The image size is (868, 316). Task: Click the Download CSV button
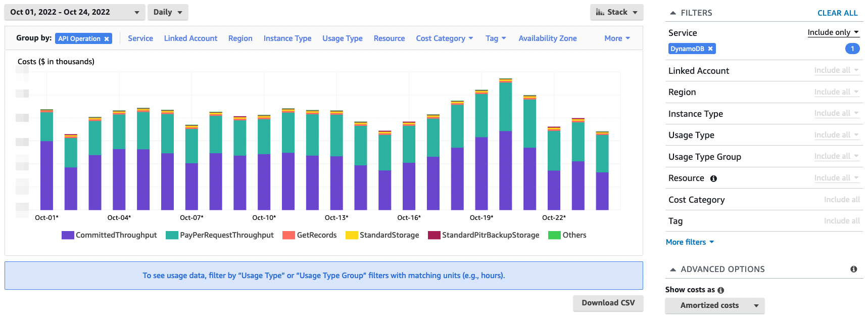click(x=608, y=303)
